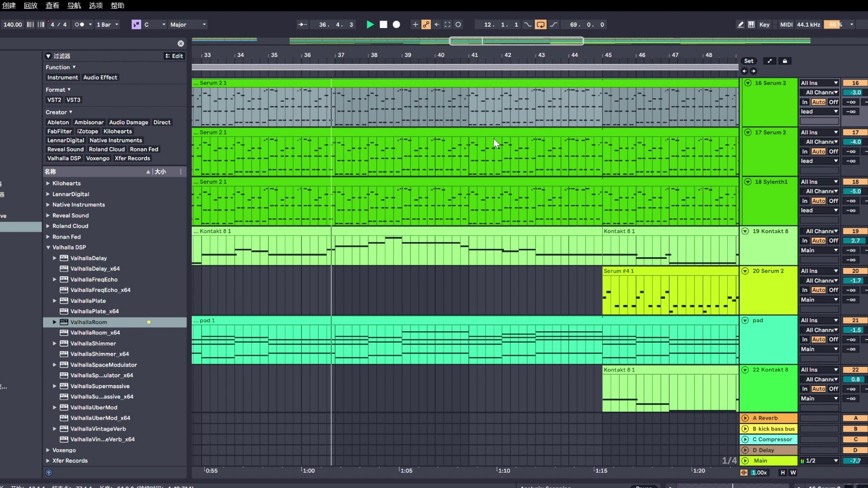
Task: Click the Set locator button
Action: tap(749, 61)
